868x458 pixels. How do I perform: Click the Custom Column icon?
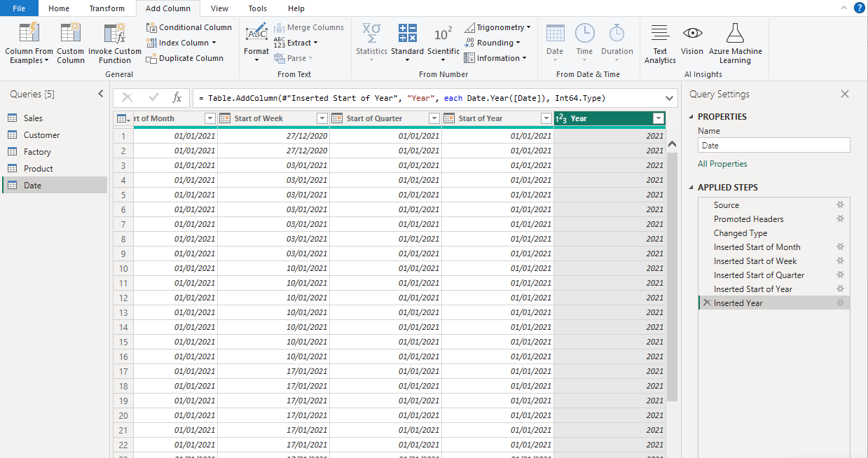70,33
